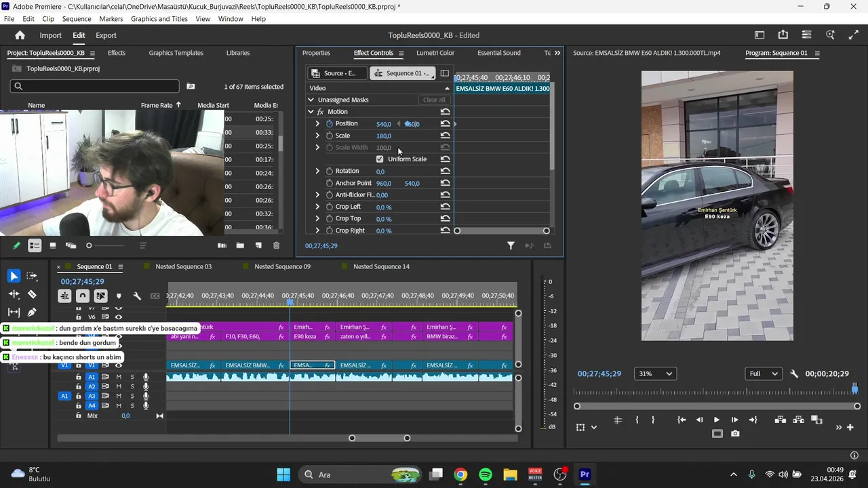Mute audio track A1

tap(119, 377)
